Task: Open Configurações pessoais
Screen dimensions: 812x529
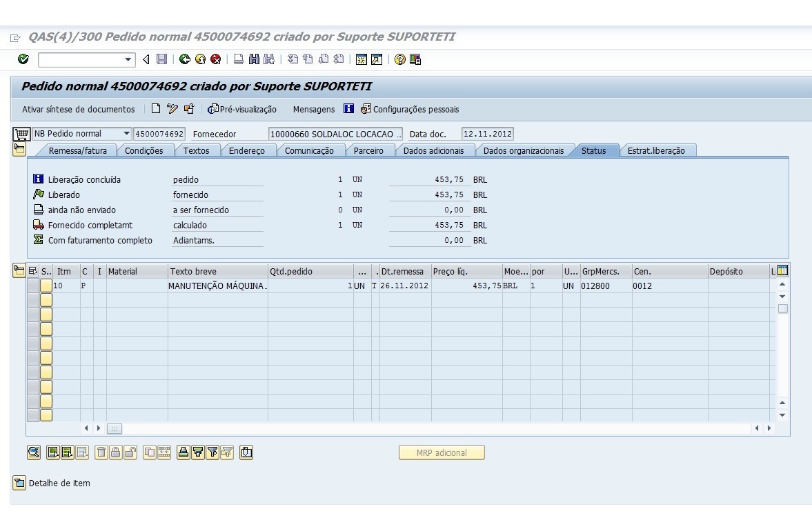Action: [410, 109]
